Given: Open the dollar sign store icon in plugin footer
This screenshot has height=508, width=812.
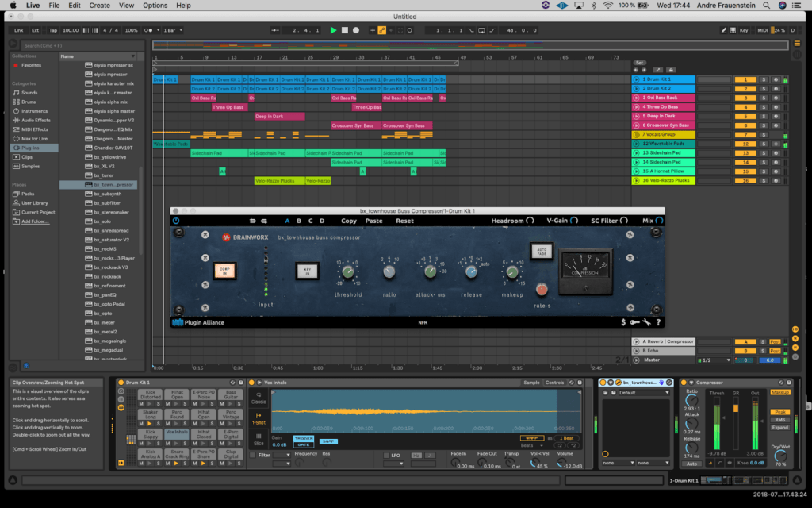Looking at the screenshot, I should (x=623, y=322).
